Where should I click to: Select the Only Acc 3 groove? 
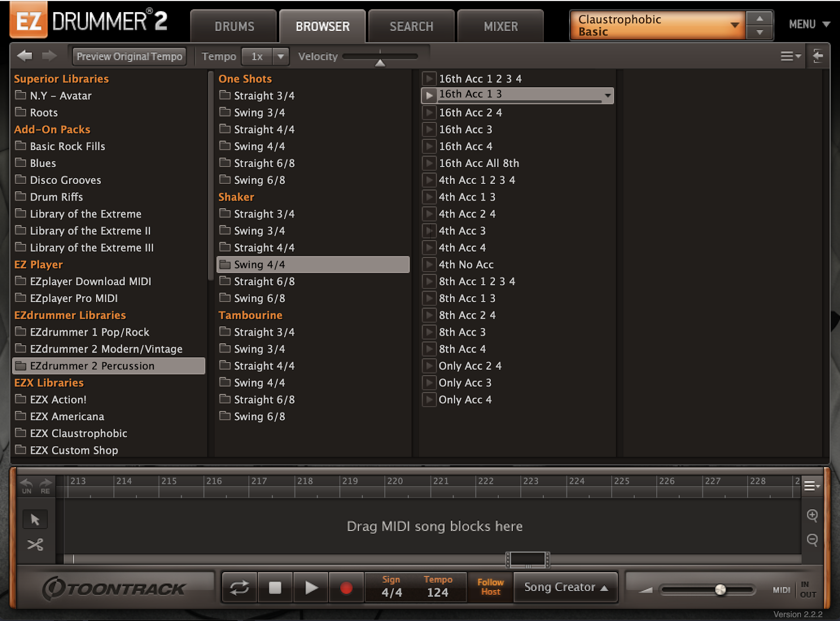[x=517, y=382]
